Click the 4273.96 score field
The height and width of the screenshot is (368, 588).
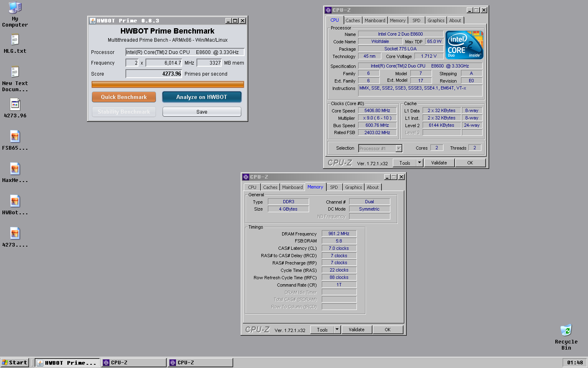[154, 74]
